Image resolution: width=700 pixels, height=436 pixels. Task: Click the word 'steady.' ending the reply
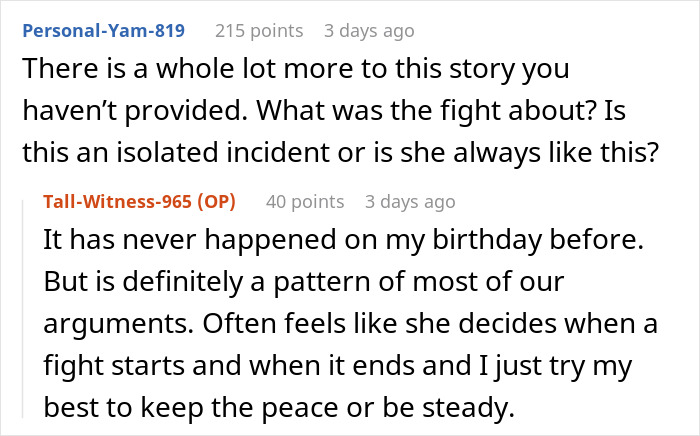pyautogui.click(x=468, y=408)
